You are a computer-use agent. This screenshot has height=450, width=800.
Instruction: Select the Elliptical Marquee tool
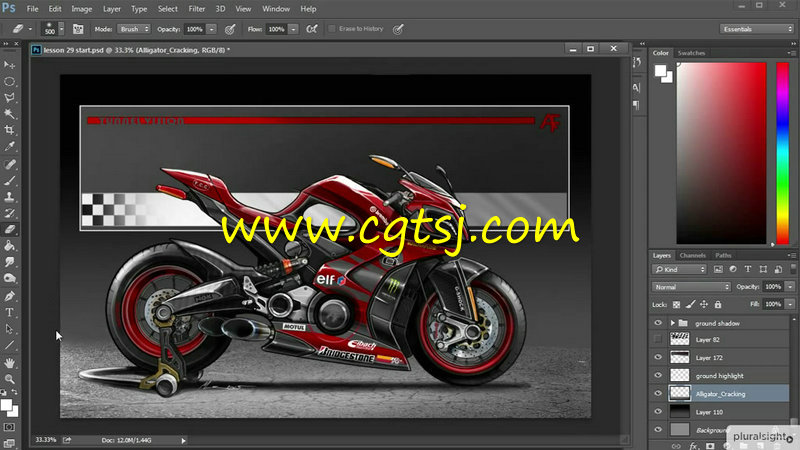[9, 81]
